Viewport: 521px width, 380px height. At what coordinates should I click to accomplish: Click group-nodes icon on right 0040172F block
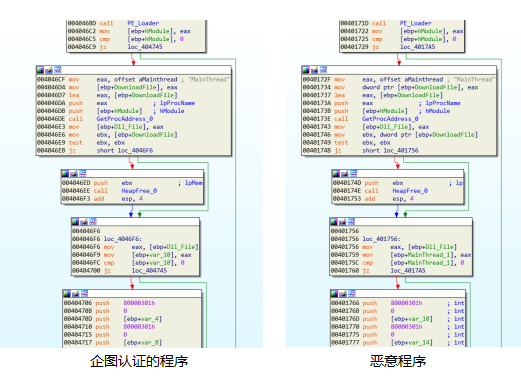point(323,70)
